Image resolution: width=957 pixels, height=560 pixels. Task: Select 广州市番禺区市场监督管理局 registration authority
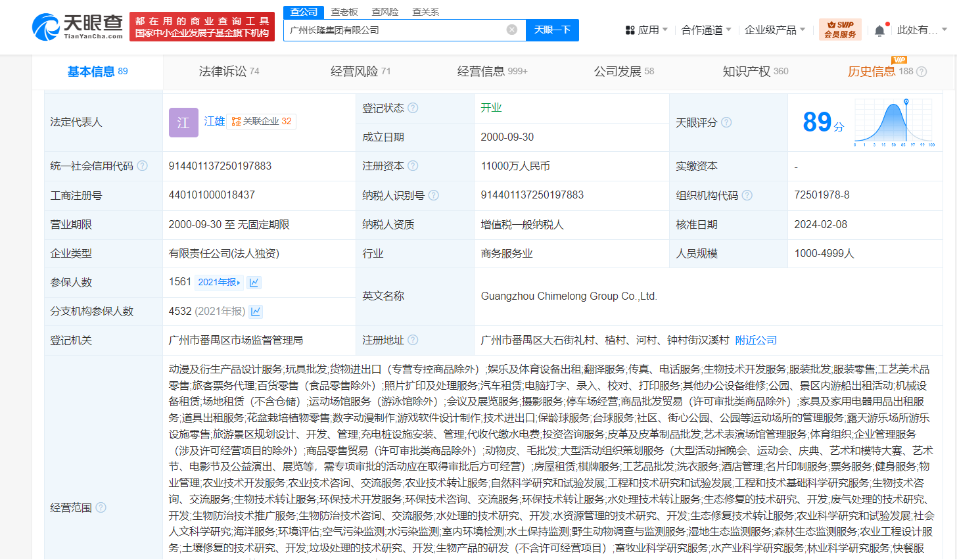[236, 340]
